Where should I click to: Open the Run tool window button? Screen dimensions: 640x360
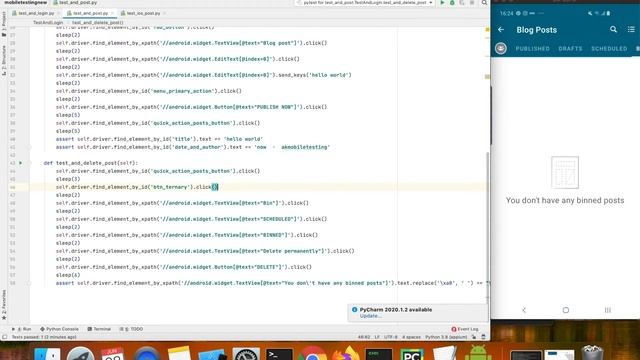coord(22,329)
